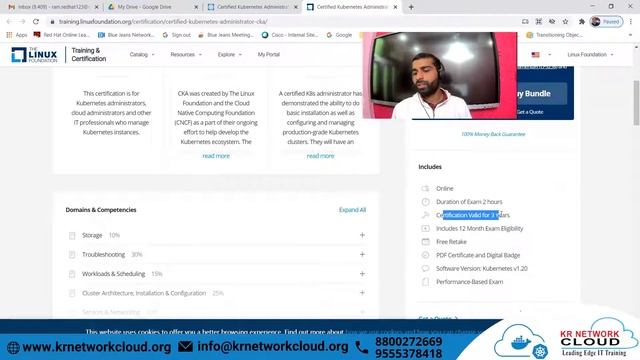Expand the Troubleshooting 30% domain

pos(362,254)
